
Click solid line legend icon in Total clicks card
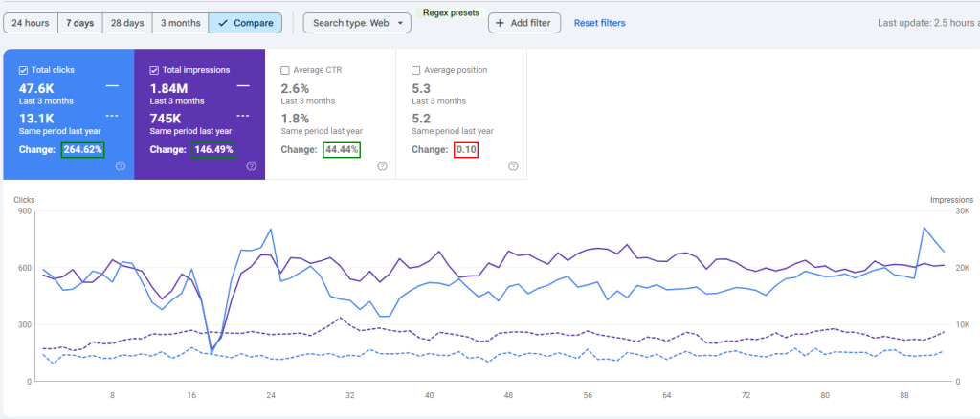(x=112, y=86)
